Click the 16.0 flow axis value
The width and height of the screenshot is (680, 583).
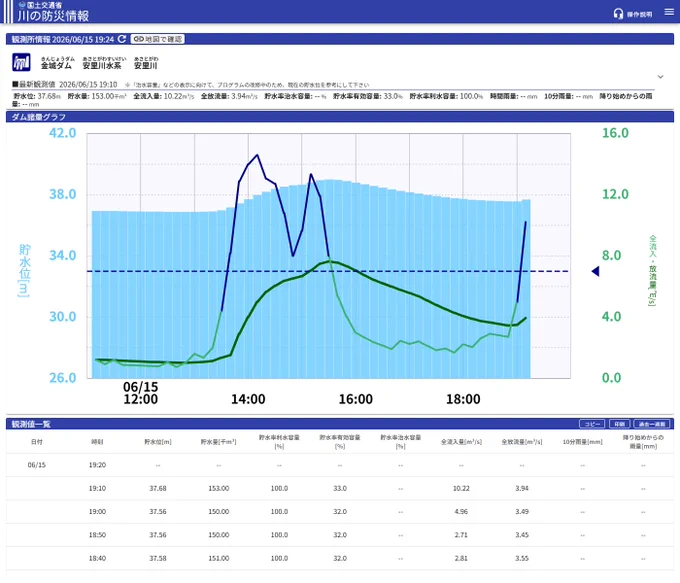tap(615, 133)
